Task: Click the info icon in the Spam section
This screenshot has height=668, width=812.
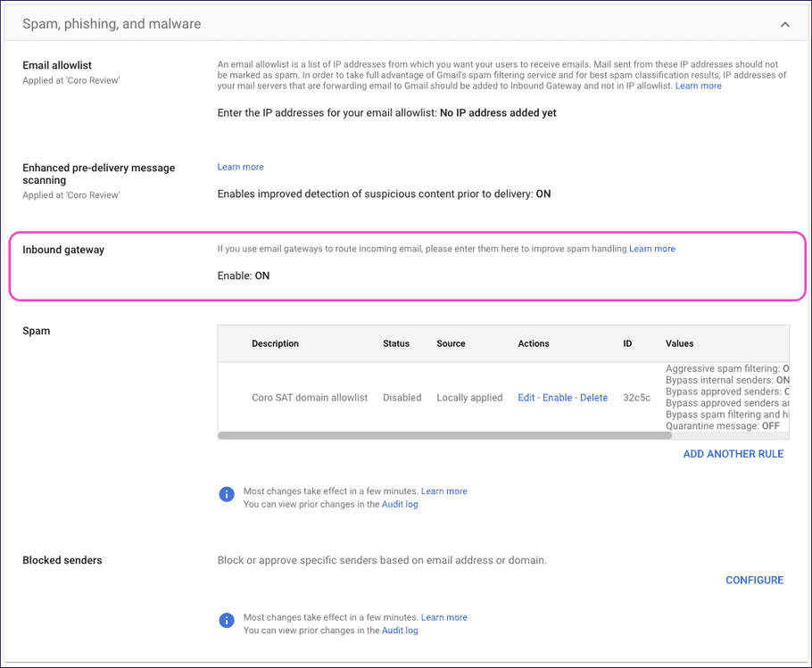Action: point(226,493)
